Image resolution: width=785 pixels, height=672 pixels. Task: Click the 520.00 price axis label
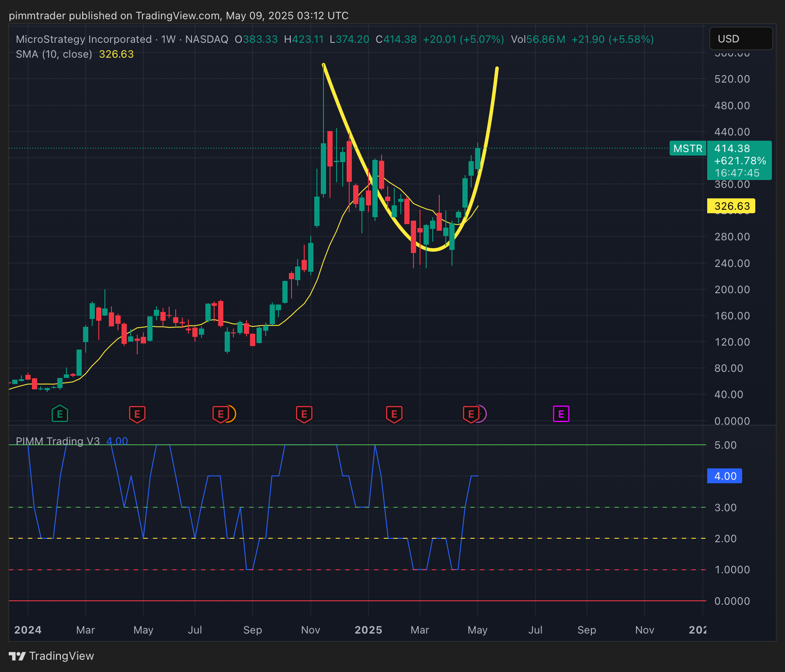[732, 79]
